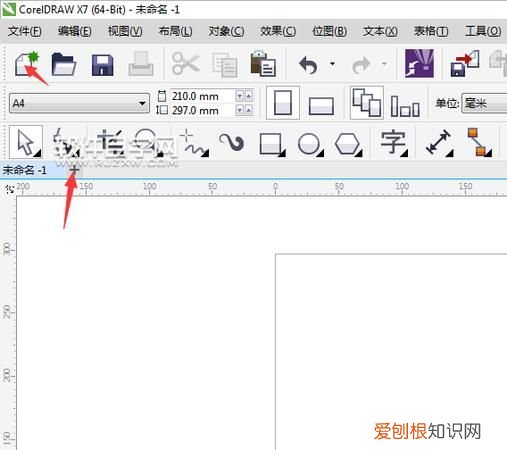
Task: Open the 文本(X) menu
Action: tap(380, 31)
